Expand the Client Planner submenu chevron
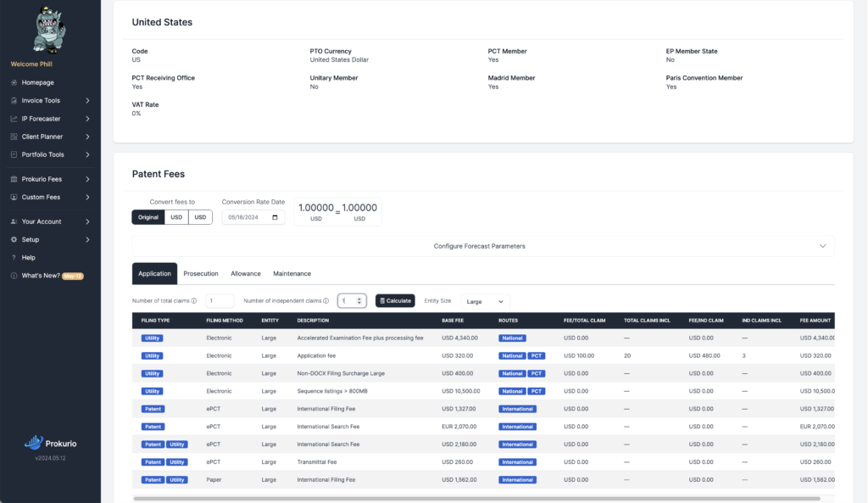The width and height of the screenshot is (868, 503). [87, 137]
